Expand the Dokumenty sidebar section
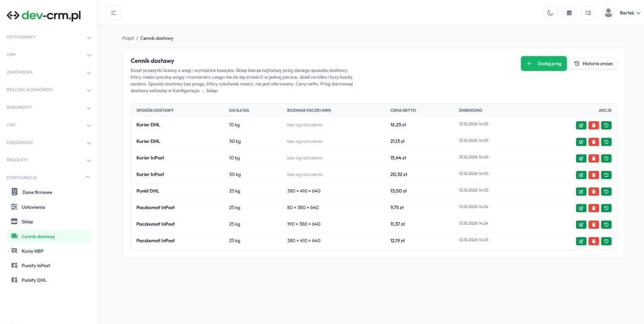Image resolution: width=644 pixels, height=324 pixels. pyautogui.click(x=49, y=108)
